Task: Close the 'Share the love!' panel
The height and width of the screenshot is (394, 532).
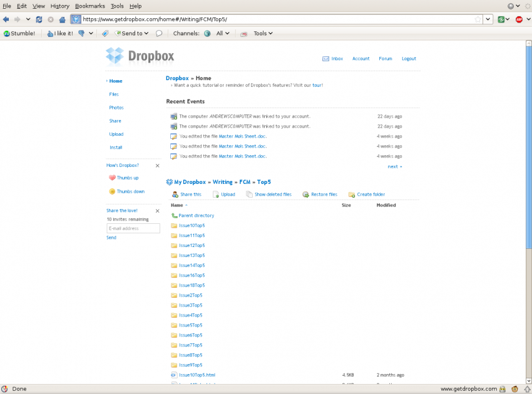Action: coord(158,211)
